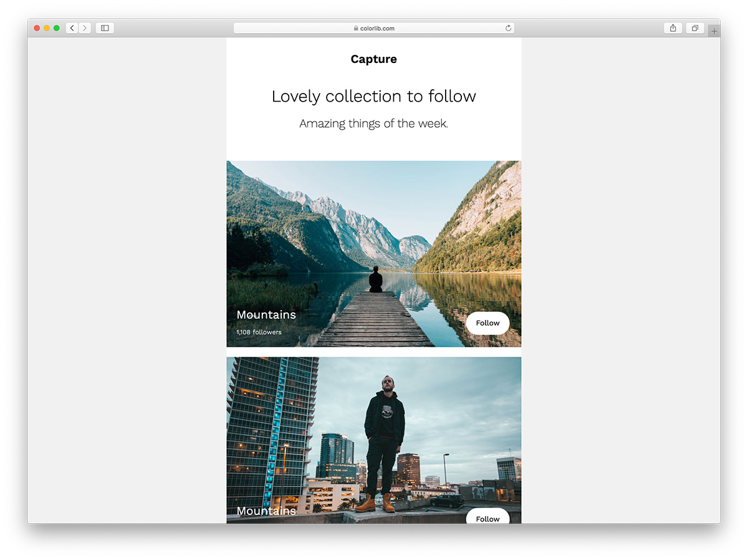Select the 'Lovely collection to follow' heading

374,96
